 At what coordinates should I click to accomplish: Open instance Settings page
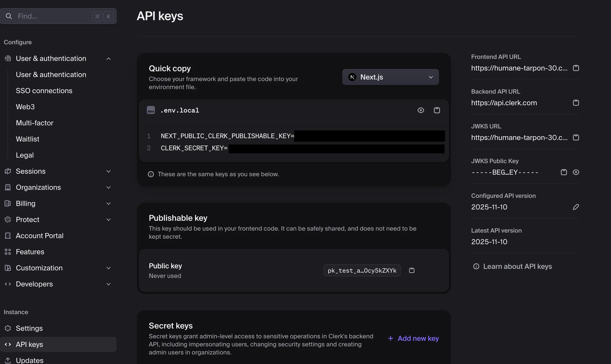pyautogui.click(x=29, y=329)
